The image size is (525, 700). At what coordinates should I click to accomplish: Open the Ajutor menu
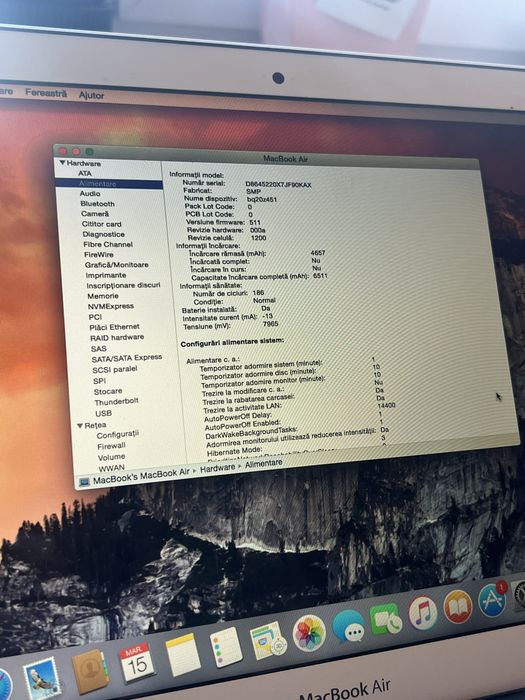(x=92, y=95)
